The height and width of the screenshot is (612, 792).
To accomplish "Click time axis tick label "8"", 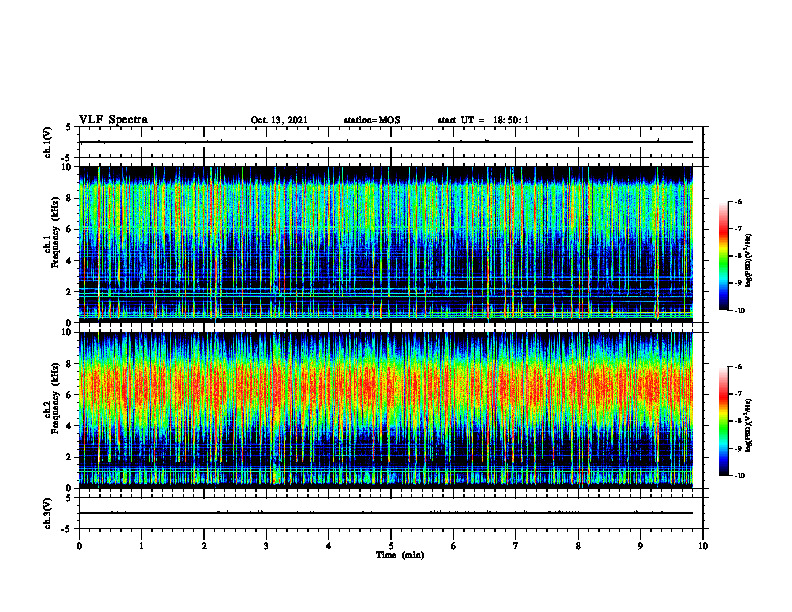I will click(578, 546).
